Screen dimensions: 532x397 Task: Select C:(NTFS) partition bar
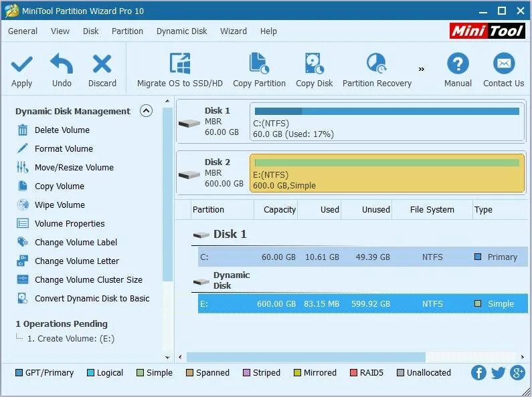[387, 122]
